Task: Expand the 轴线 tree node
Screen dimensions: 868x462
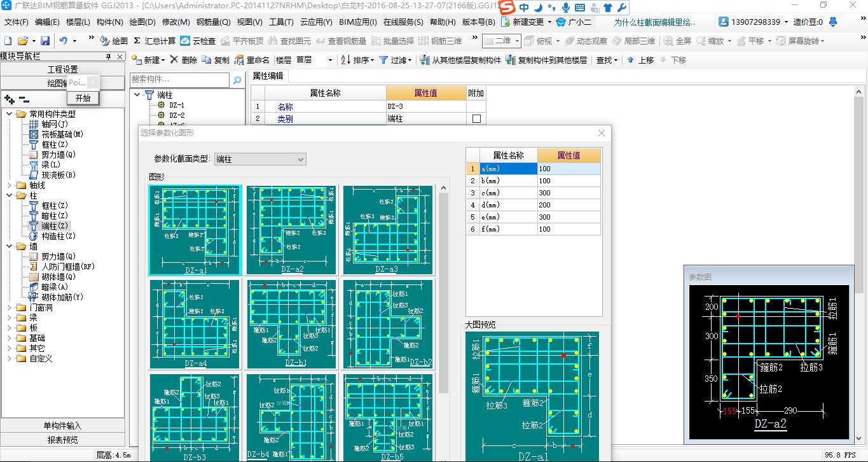Action: pos(10,185)
